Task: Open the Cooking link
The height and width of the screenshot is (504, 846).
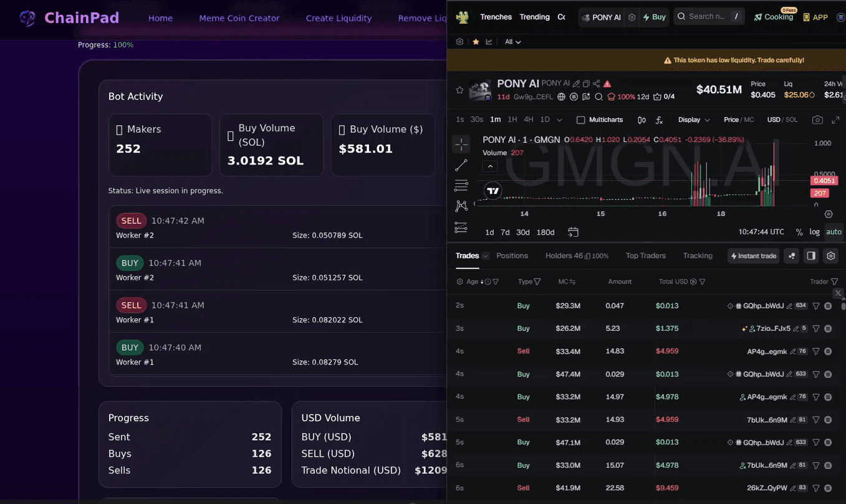Action: click(x=774, y=17)
